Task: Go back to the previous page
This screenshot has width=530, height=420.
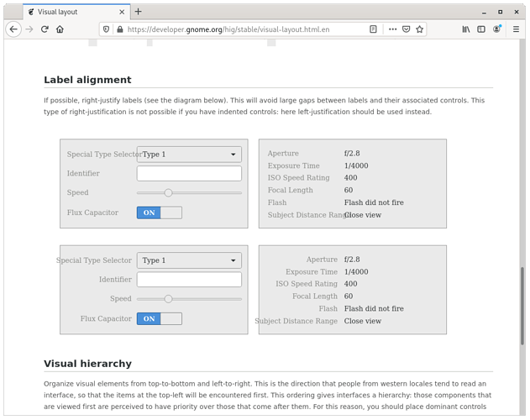Action: [x=13, y=29]
